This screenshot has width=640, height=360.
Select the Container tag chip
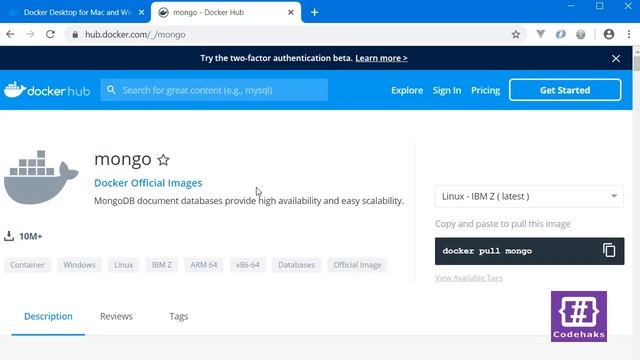pyautogui.click(x=27, y=265)
